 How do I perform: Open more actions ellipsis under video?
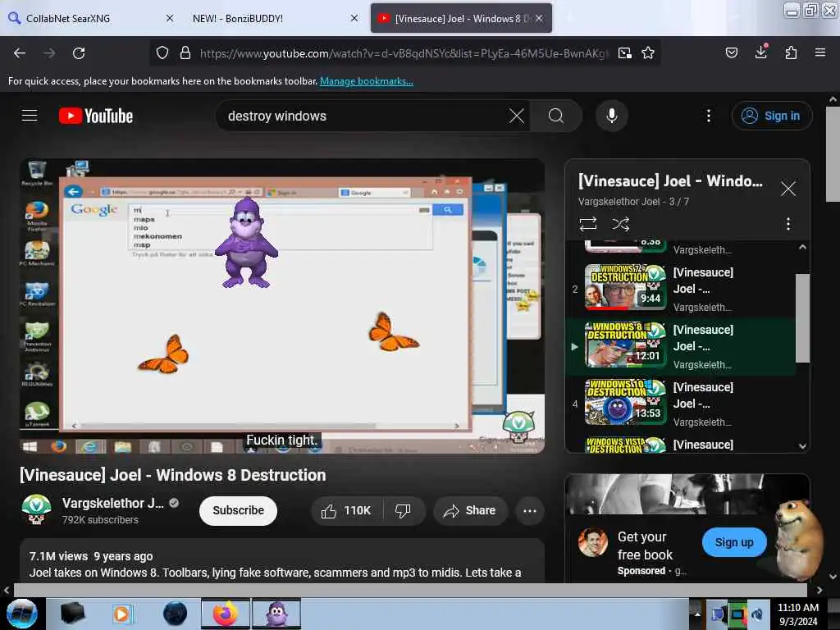tap(530, 510)
